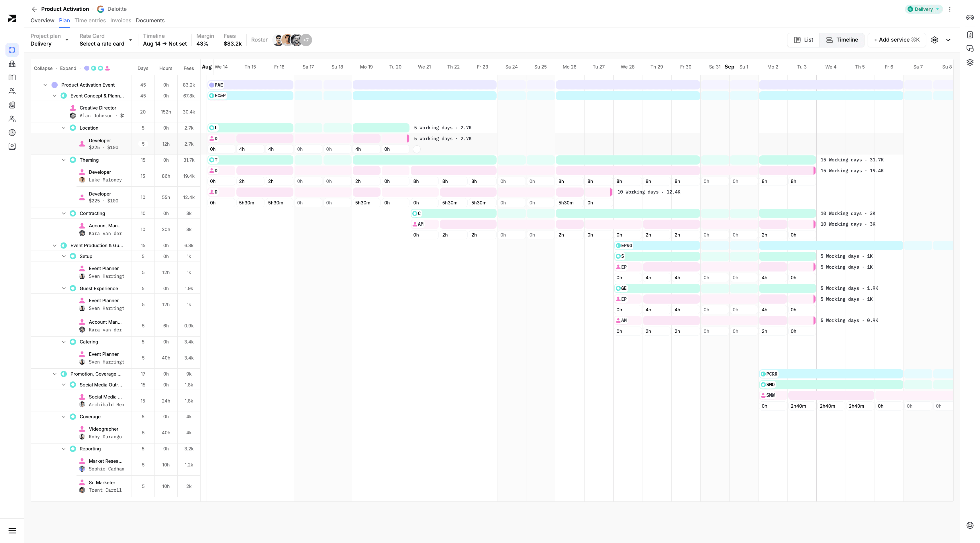980x543 pixels.
Task: Select the PAE purple timeline bar label
Action: pyautogui.click(x=216, y=85)
